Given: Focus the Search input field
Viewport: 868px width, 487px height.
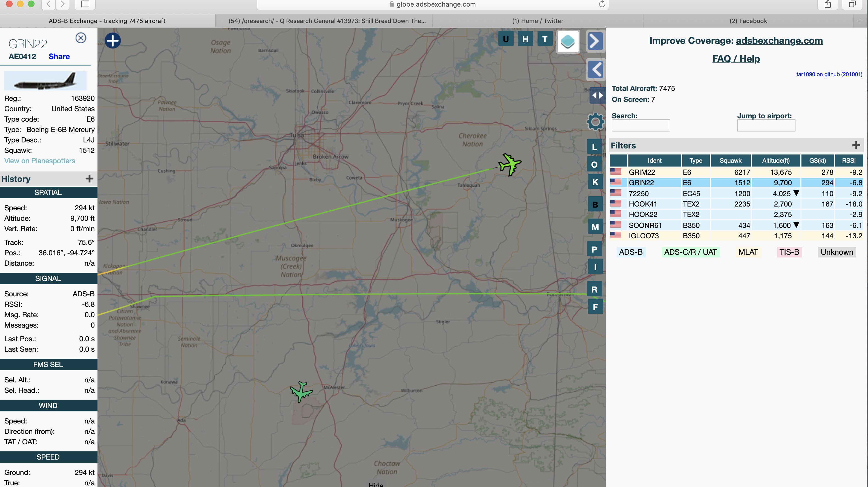Looking at the screenshot, I should (640, 125).
